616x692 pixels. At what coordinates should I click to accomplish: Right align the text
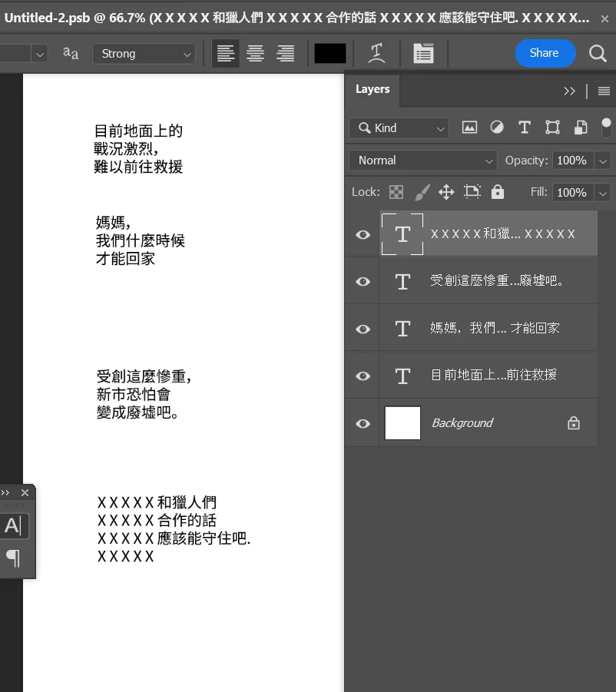[x=285, y=54]
